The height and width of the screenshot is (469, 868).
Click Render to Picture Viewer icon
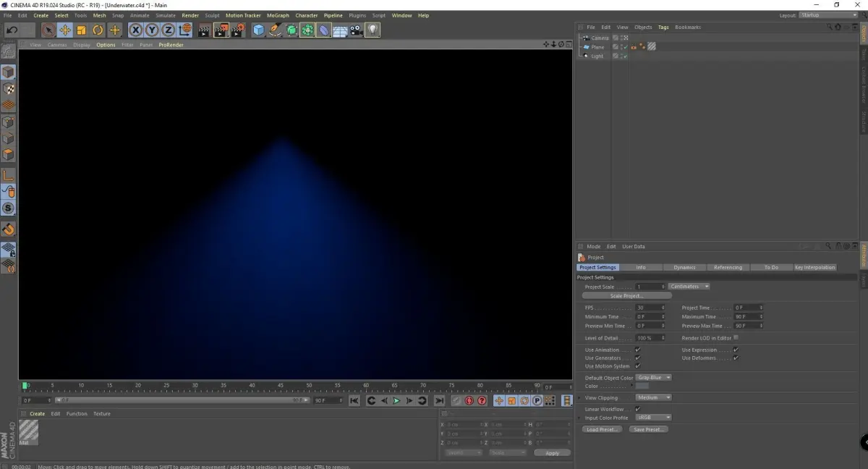pos(221,30)
